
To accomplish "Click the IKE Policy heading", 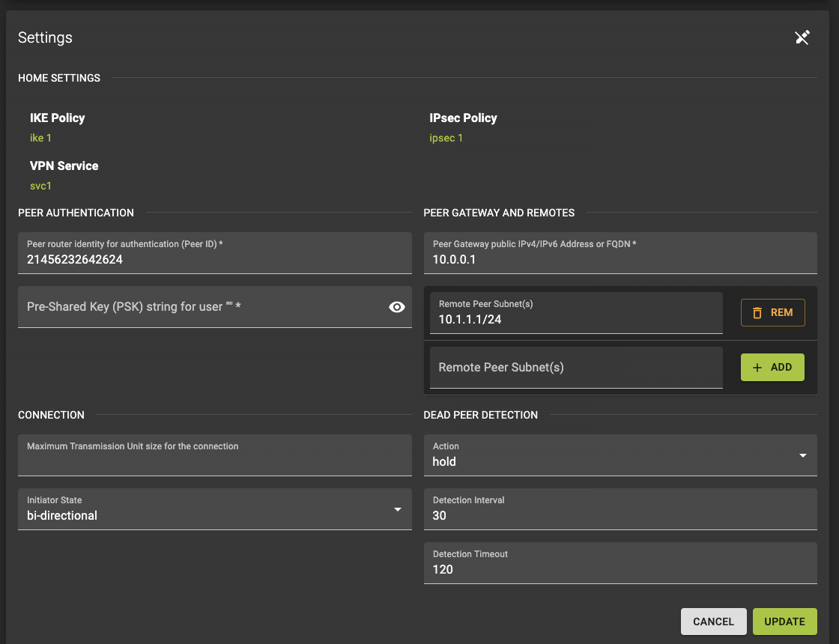I will (57, 118).
